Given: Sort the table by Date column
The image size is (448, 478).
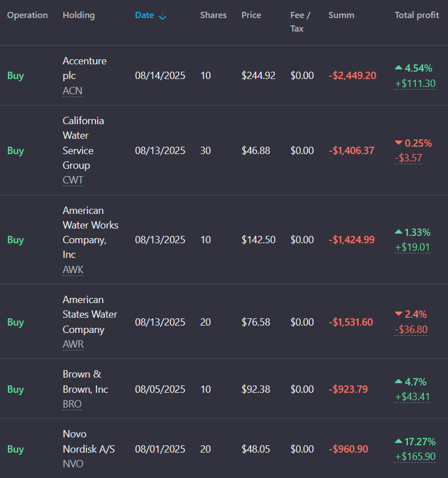Looking at the screenshot, I should coord(144,15).
